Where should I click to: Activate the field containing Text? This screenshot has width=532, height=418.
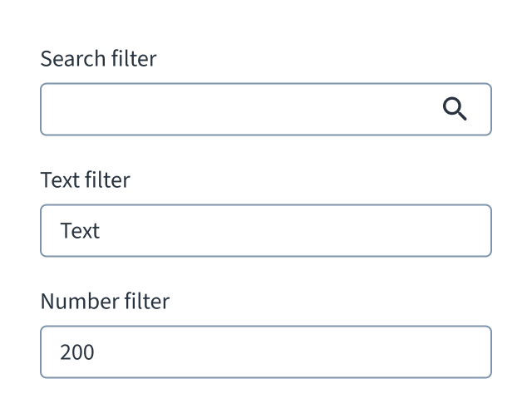pos(266,231)
